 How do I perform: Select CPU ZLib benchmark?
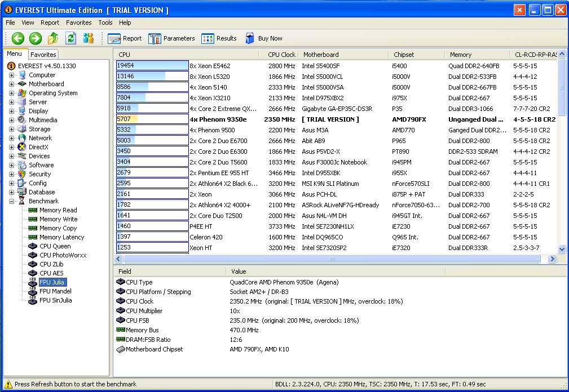(x=51, y=264)
